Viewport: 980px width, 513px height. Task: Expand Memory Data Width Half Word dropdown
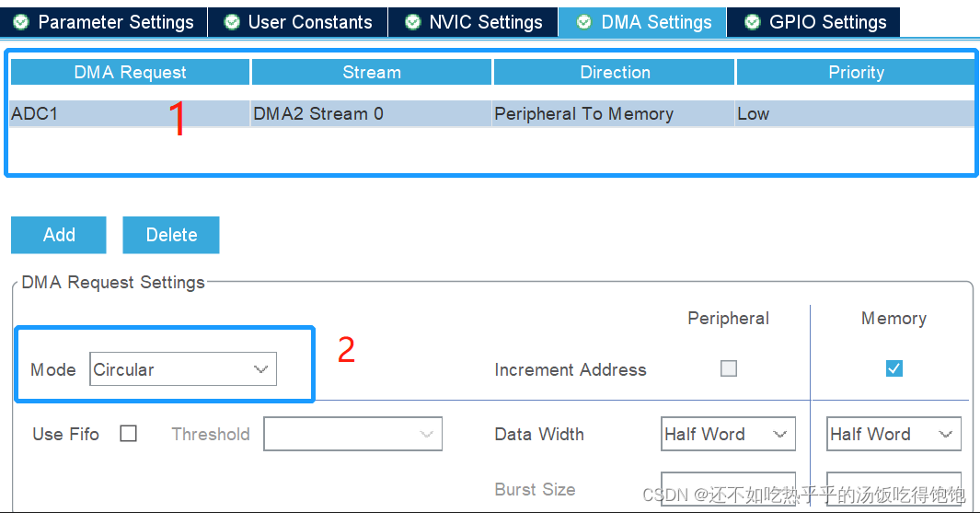(894, 434)
